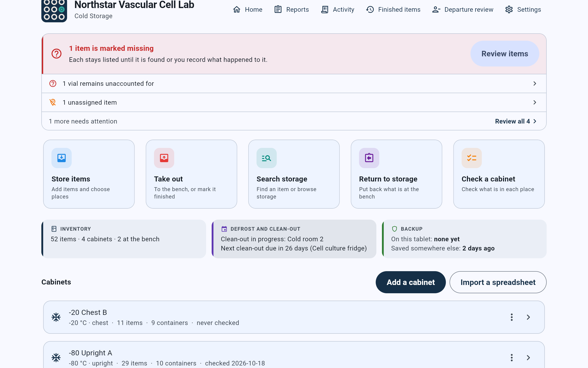This screenshot has width=588, height=368.
Task: Click '1 vial remains unaccounted for' text
Action: pos(108,83)
